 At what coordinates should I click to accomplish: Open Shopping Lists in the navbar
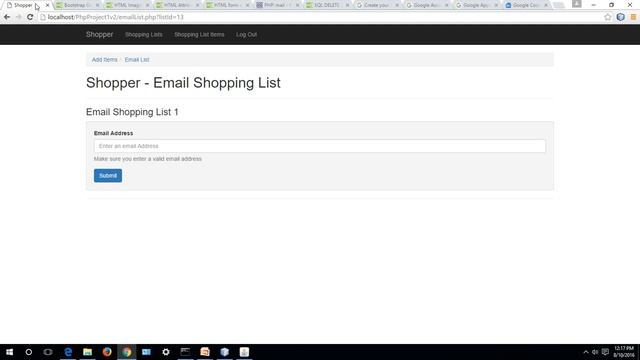pyautogui.click(x=144, y=35)
